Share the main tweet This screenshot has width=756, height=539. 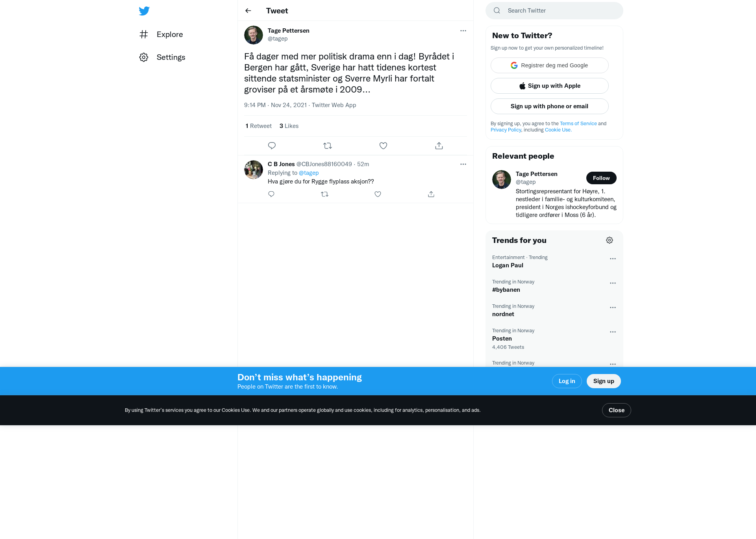(x=439, y=146)
